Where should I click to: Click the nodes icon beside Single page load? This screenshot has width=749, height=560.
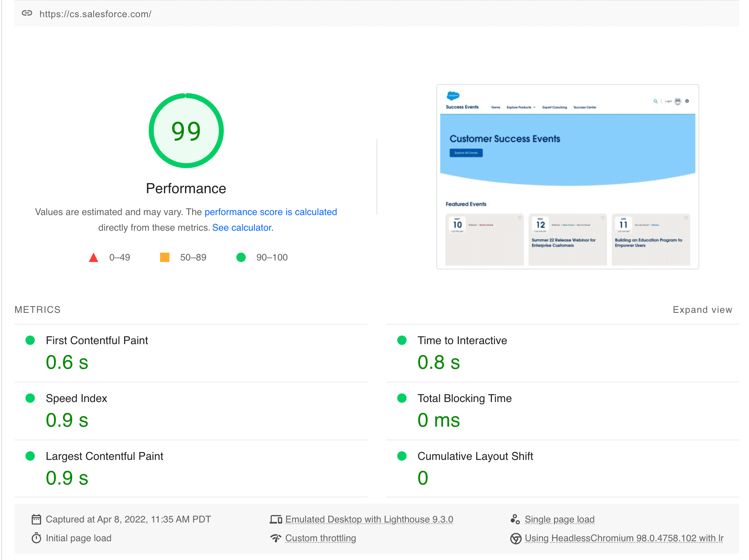(x=515, y=519)
